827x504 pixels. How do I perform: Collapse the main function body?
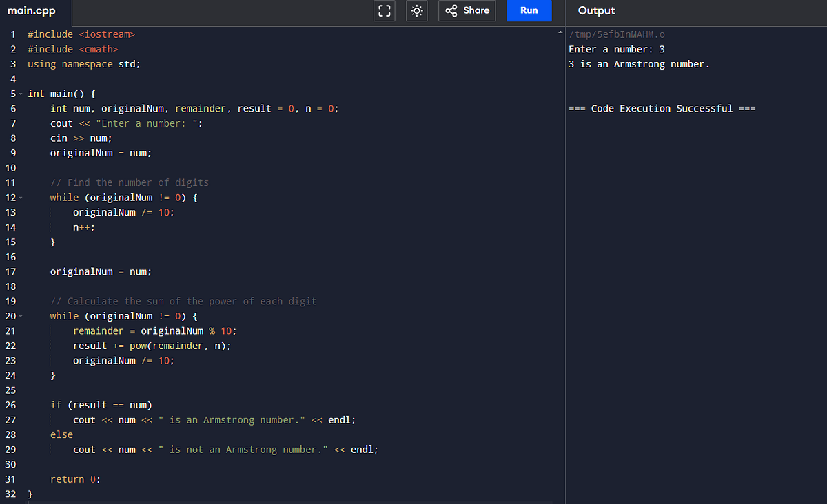21,93
